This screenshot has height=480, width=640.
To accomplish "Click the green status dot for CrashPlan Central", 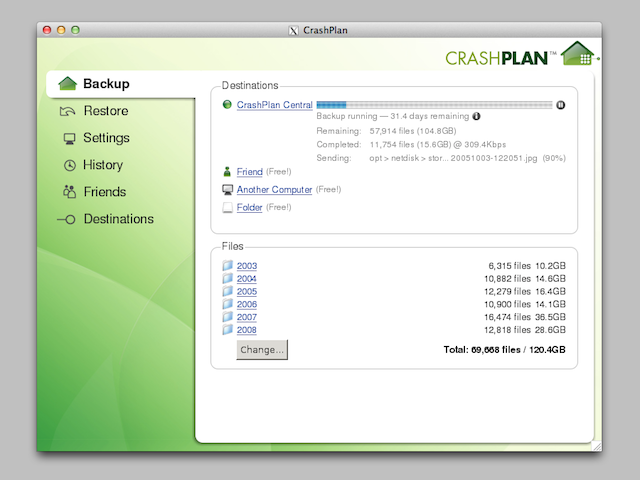I will point(227,104).
